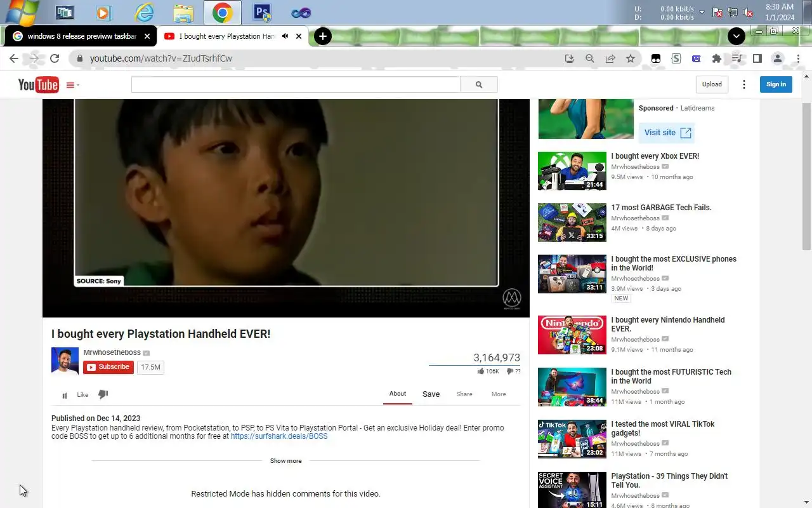The height and width of the screenshot is (508, 812).
Task: Click the Sign in button
Action: point(776,84)
